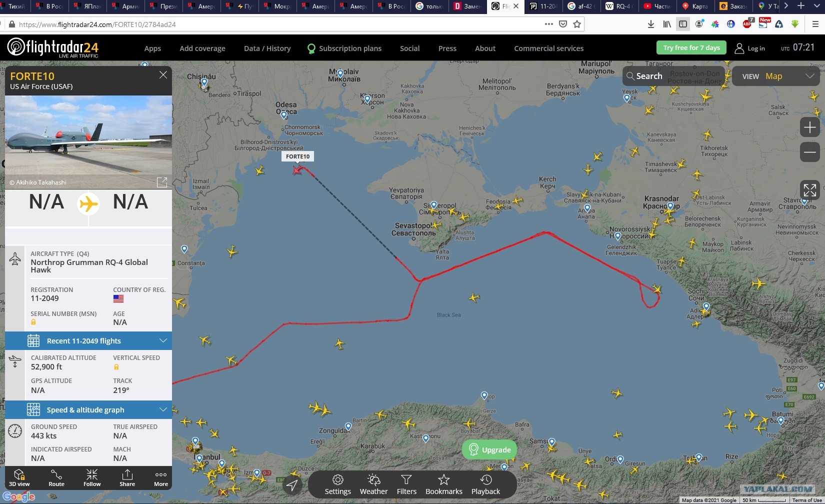Close the active Flightradar24 tab

[516, 6]
